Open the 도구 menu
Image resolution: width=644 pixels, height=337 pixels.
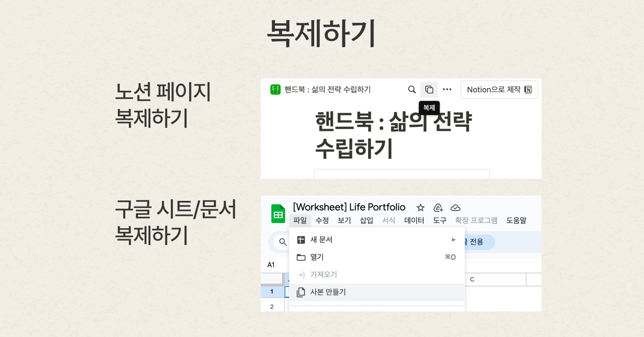(439, 220)
